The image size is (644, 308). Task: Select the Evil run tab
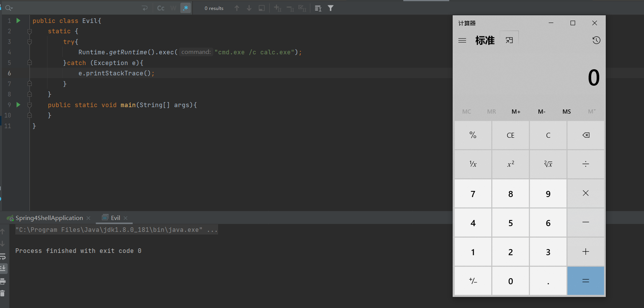(x=111, y=218)
